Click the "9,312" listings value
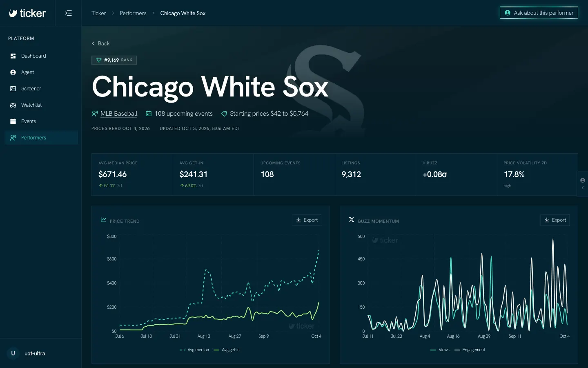Screen dimensions: 588x368 point(351,175)
